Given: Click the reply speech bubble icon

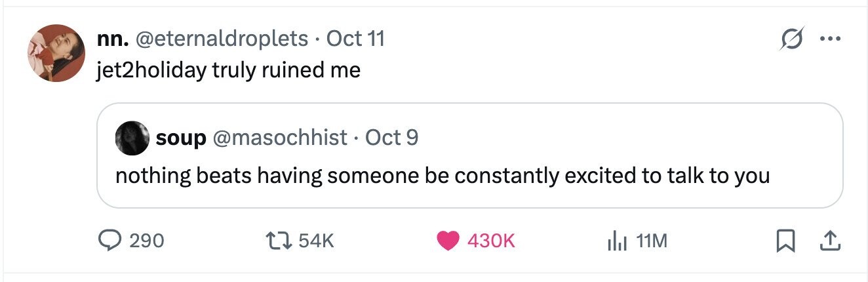Looking at the screenshot, I should click(111, 241).
